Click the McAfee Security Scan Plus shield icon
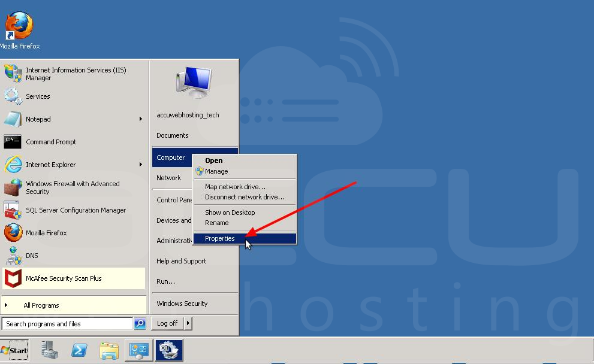Viewport: 594px width, 364px height. (x=13, y=278)
